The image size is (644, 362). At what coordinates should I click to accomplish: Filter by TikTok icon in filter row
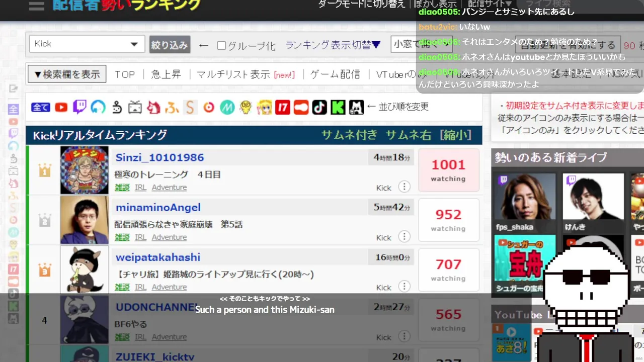coord(319,107)
